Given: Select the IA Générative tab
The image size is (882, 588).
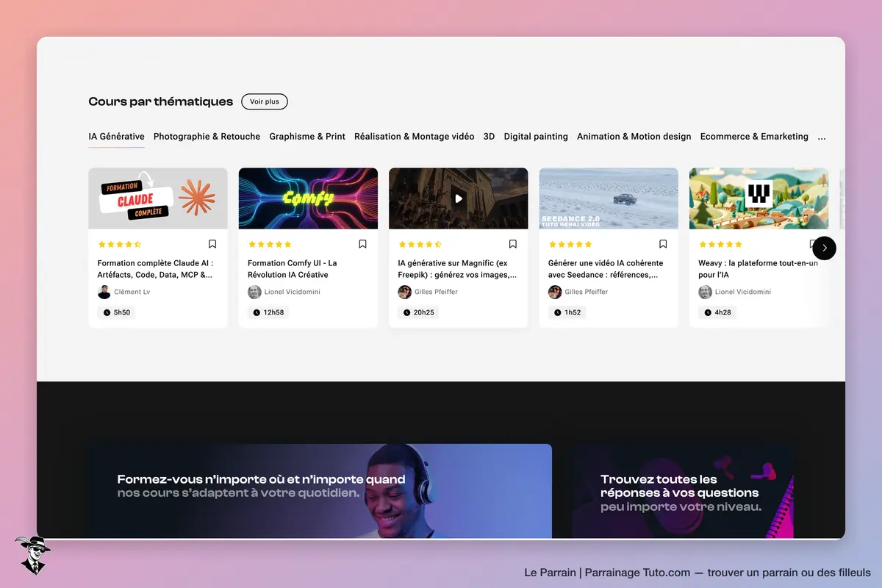Looking at the screenshot, I should tap(116, 137).
